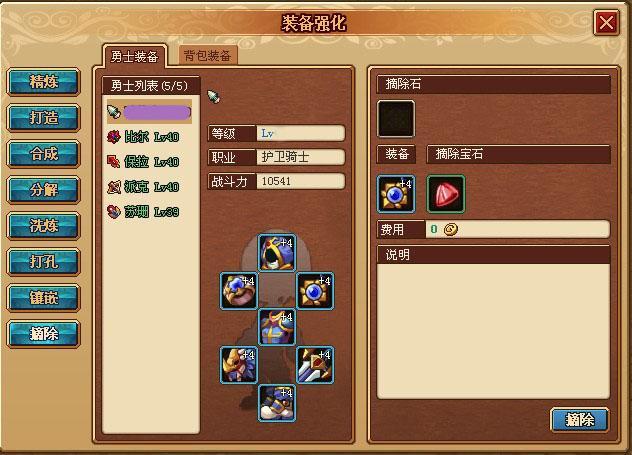Click the red gemstone icon to remove
This screenshot has width=632, height=455.
click(x=446, y=194)
